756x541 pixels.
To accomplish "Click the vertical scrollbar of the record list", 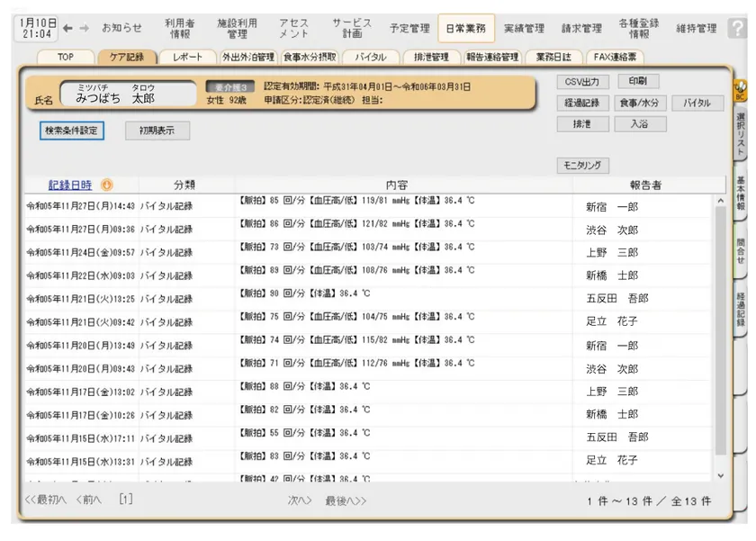I will pyautogui.click(x=719, y=333).
